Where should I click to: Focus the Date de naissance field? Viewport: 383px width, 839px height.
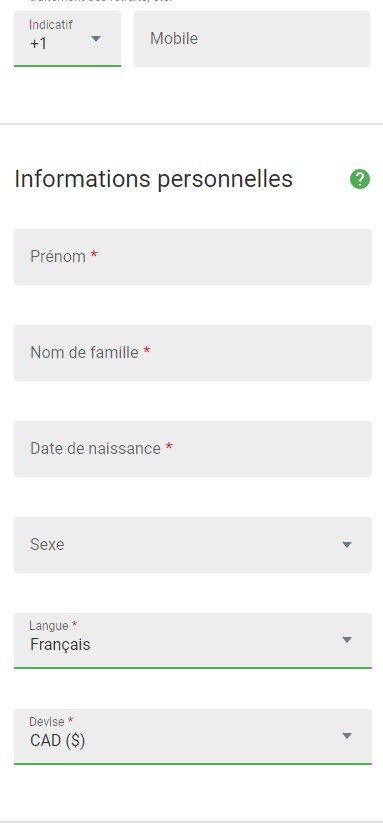[193, 449]
